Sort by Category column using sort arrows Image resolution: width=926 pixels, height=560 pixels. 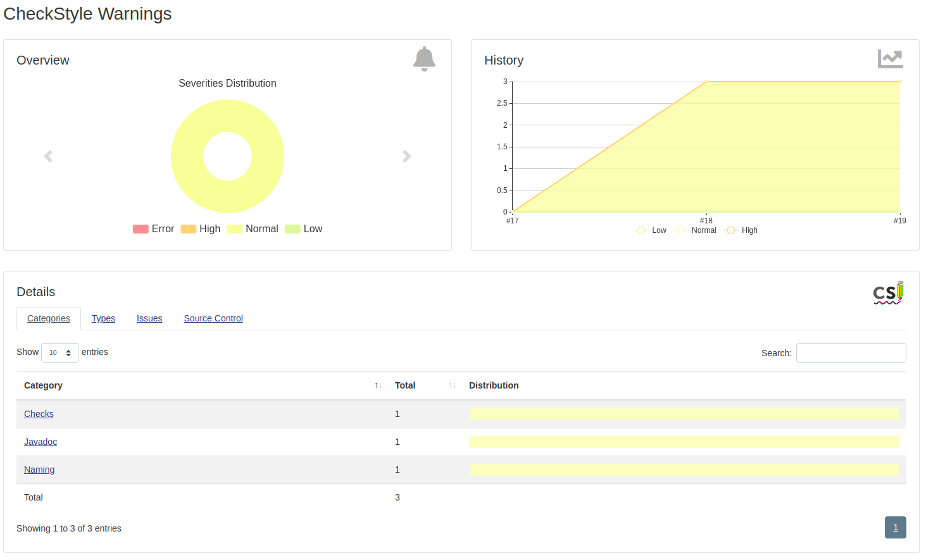(x=378, y=385)
